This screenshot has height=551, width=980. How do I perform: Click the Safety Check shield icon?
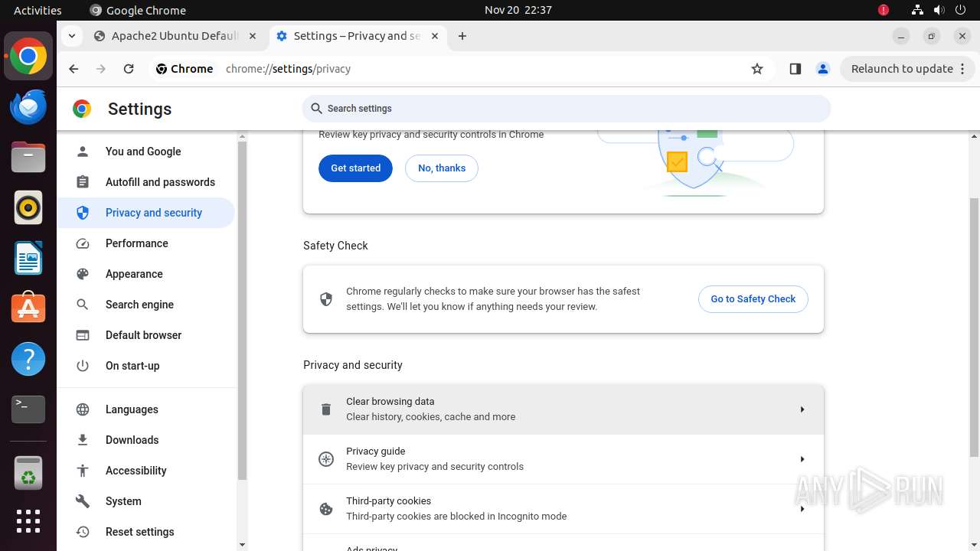(x=326, y=299)
